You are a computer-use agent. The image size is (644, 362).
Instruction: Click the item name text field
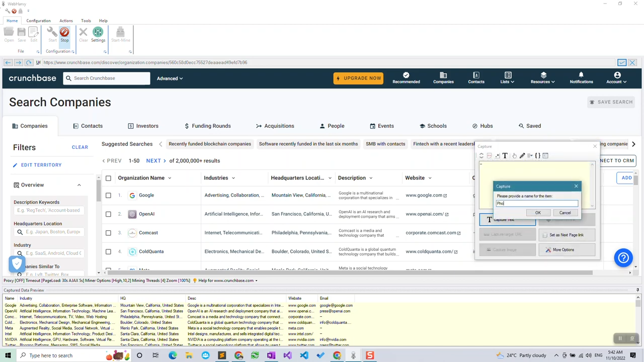[x=537, y=204]
